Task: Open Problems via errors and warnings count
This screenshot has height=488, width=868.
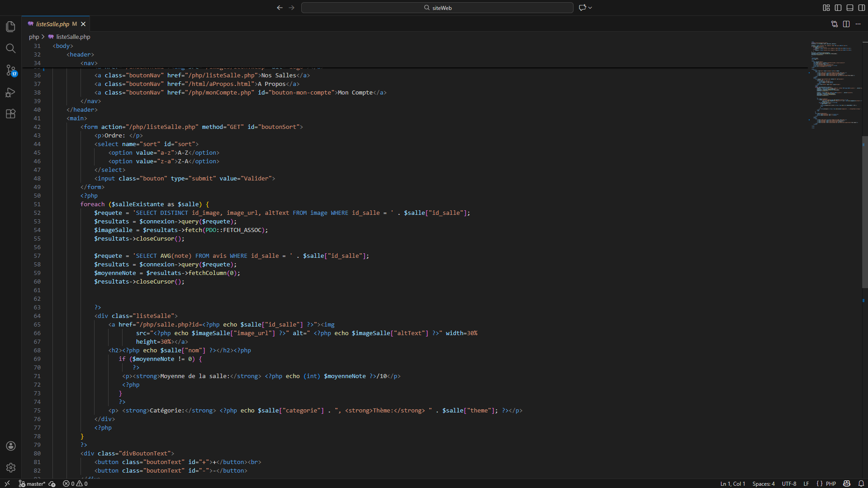Action: pos(75,483)
